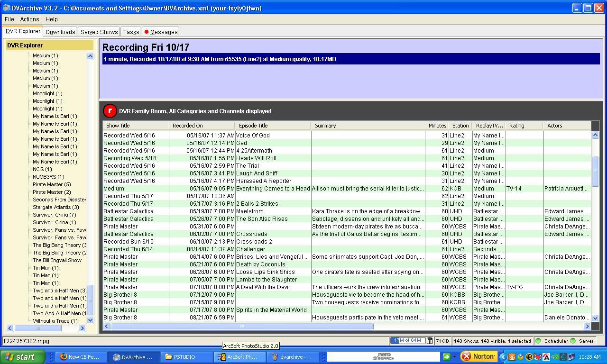Screen dimensions: 607x364
Task: Select the DVR Explorer tab
Action: (23, 31)
